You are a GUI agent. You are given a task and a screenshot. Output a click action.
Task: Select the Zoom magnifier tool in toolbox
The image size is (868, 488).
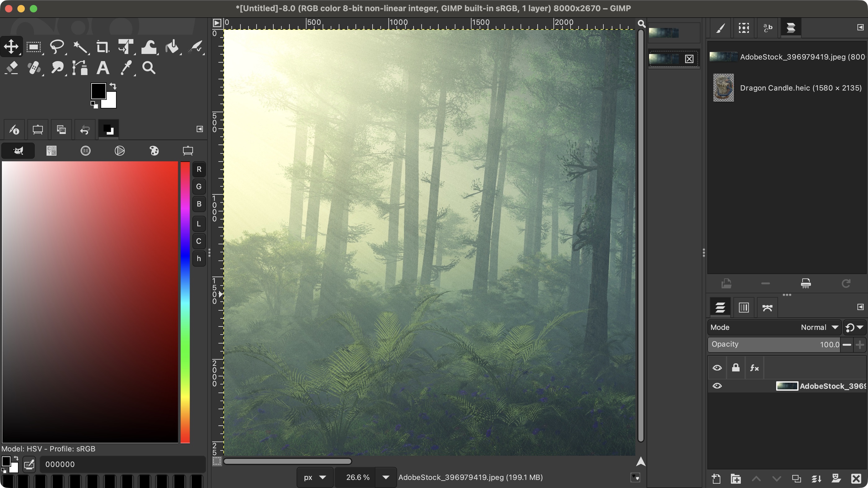pos(149,68)
